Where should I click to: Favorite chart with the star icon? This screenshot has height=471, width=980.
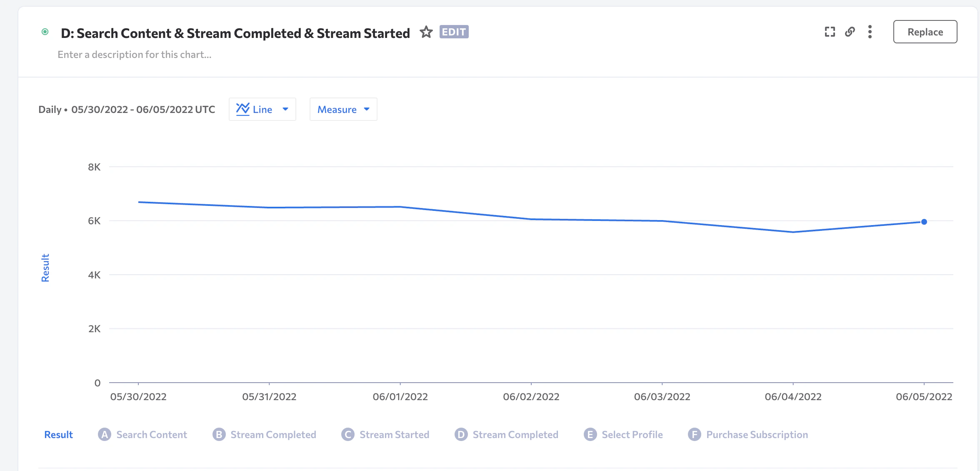426,32
